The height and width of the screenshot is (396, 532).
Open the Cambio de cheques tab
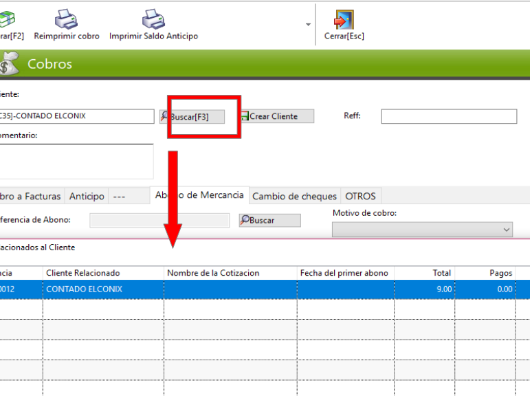click(294, 196)
